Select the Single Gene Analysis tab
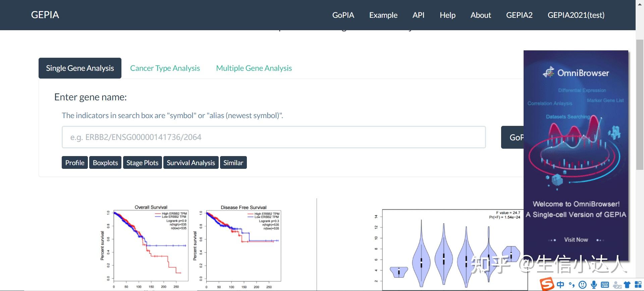 80,68
